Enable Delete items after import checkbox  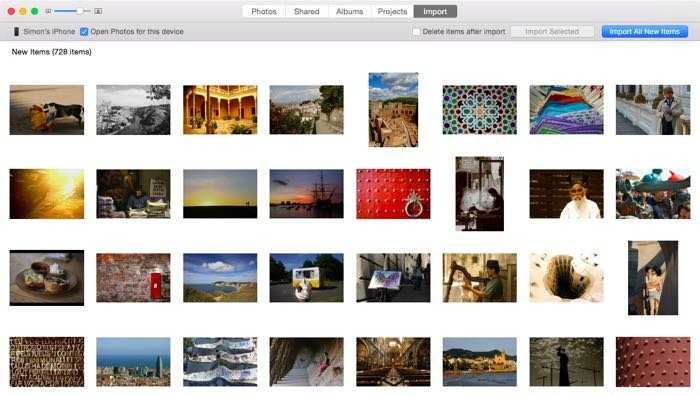pyautogui.click(x=417, y=32)
